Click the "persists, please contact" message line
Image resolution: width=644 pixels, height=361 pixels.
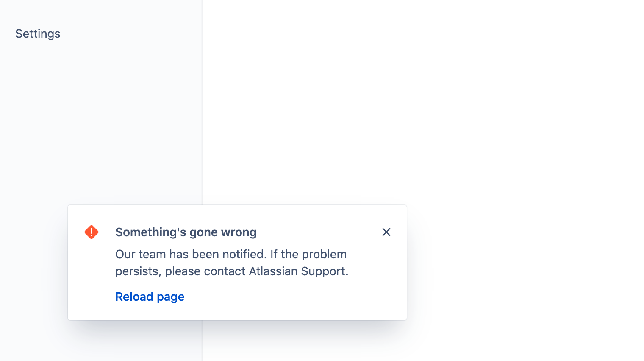(232, 271)
